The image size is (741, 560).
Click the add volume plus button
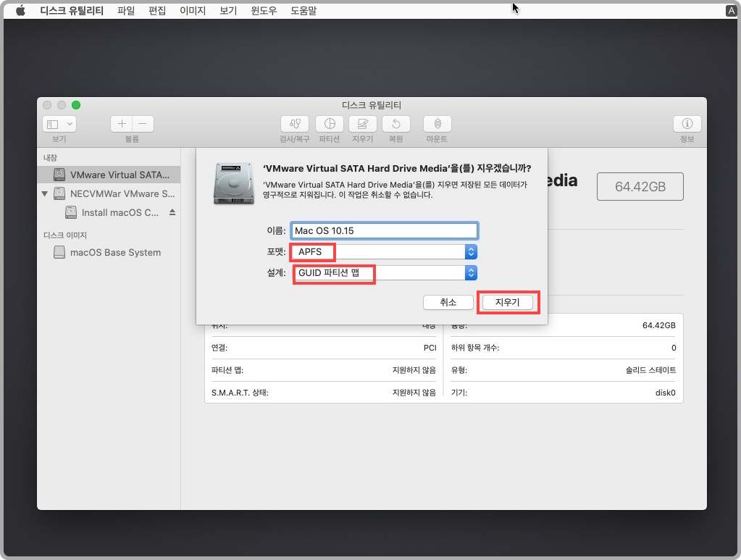coord(122,124)
